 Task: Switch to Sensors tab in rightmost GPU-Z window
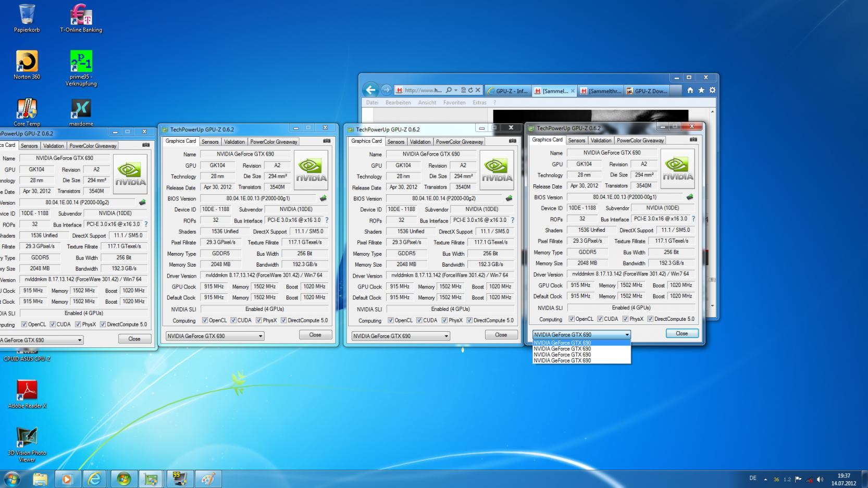tap(576, 140)
